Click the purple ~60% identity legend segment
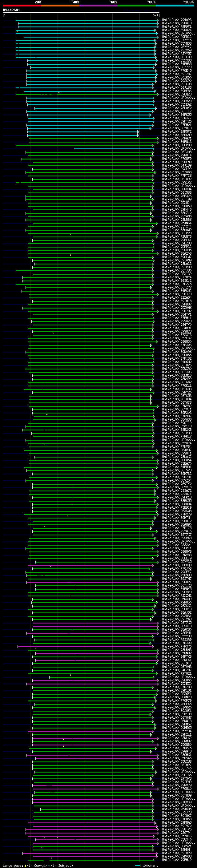This screenshot has height=868, width=197. [99, 6]
